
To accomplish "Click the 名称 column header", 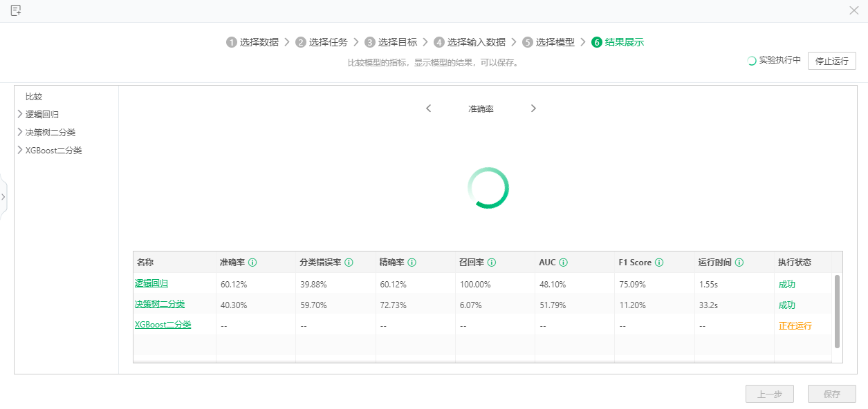I will pyautogui.click(x=145, y=263).
